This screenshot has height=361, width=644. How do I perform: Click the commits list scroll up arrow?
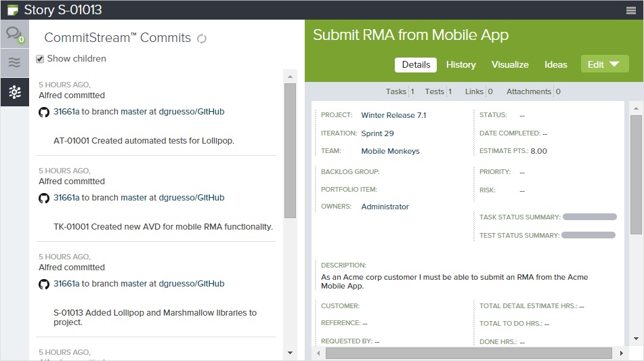290,77
